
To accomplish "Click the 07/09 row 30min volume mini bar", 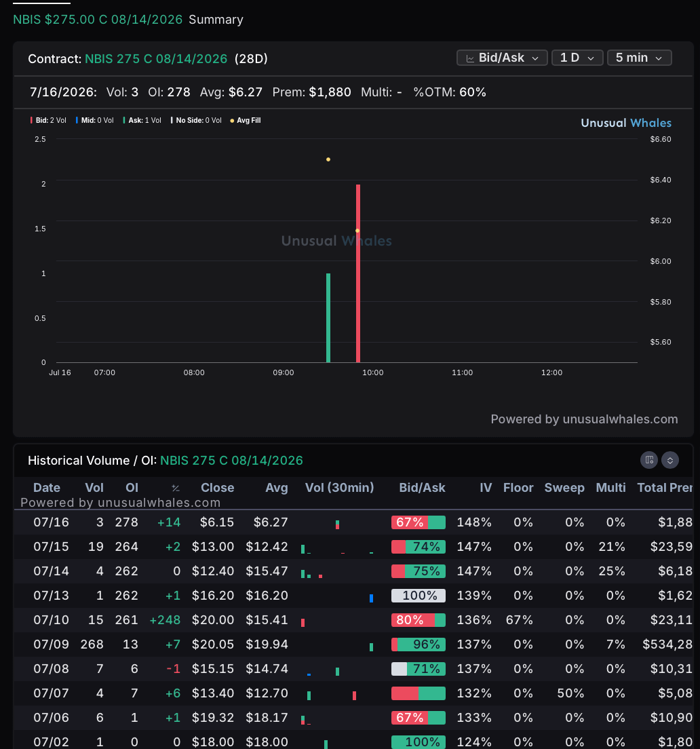I will click(x=371, y=647).
